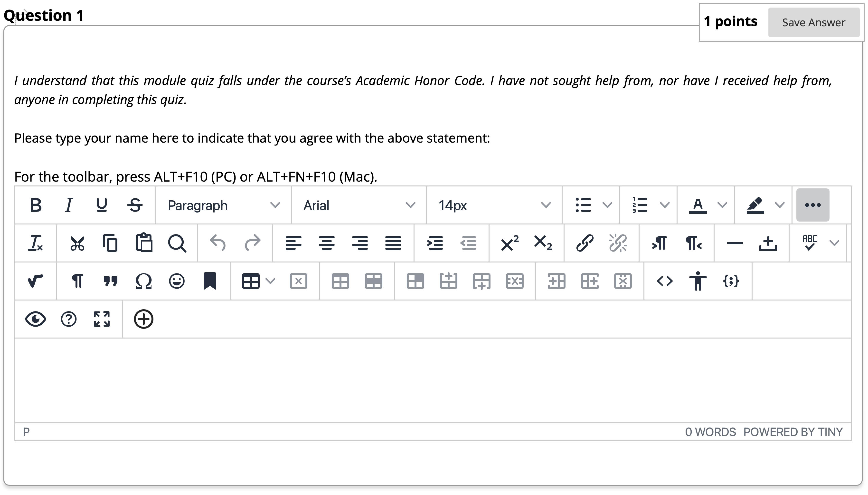Click inside the empty answer text area
868x495 pixels.
[x=432, y=380]
